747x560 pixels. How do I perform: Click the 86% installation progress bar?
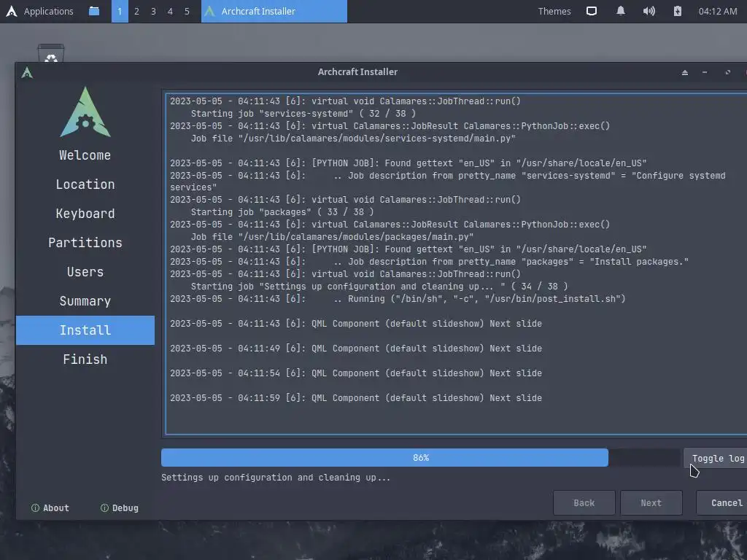click(x=420, y=458)
